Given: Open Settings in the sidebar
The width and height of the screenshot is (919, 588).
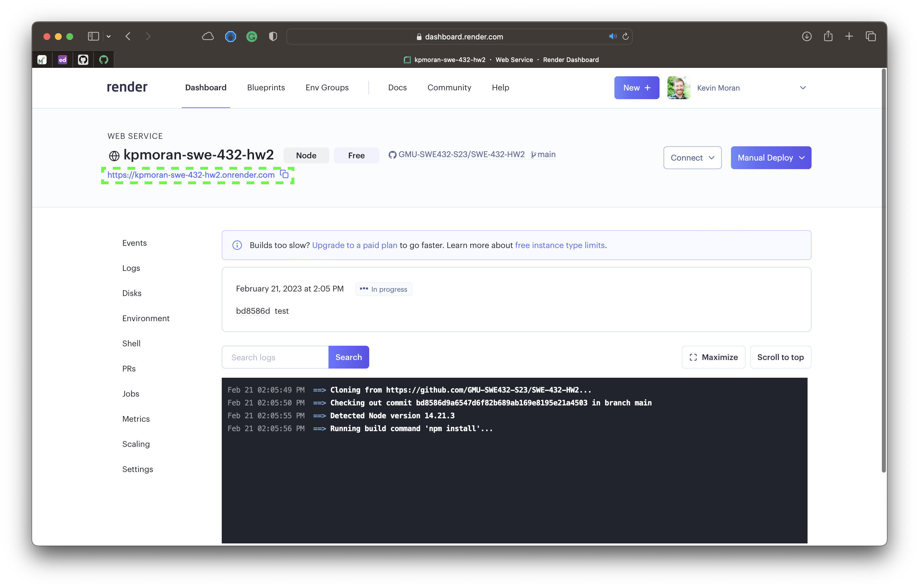Looking at the screenshot, I should pos(137,469).
